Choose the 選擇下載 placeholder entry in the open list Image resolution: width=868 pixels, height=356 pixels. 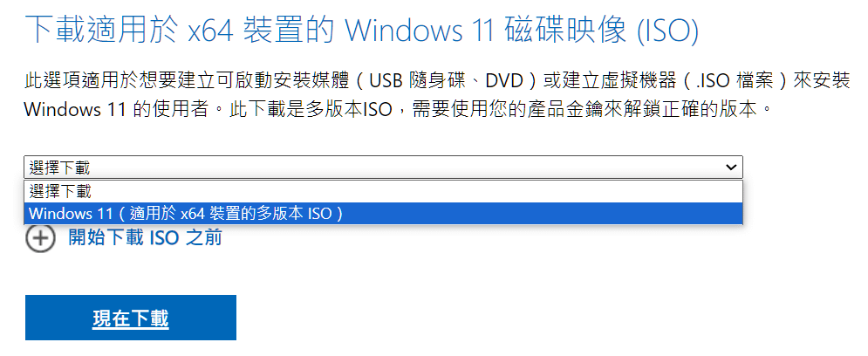coord(383,192)
